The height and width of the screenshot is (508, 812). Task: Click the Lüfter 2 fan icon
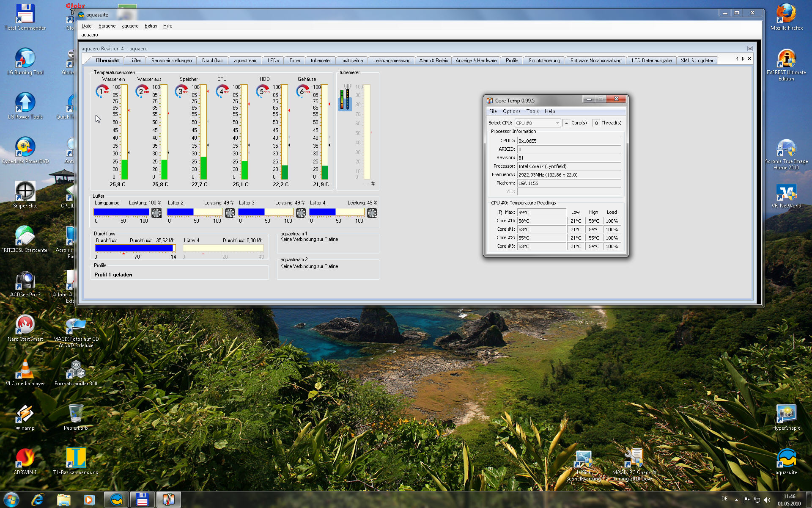(230, 213)
